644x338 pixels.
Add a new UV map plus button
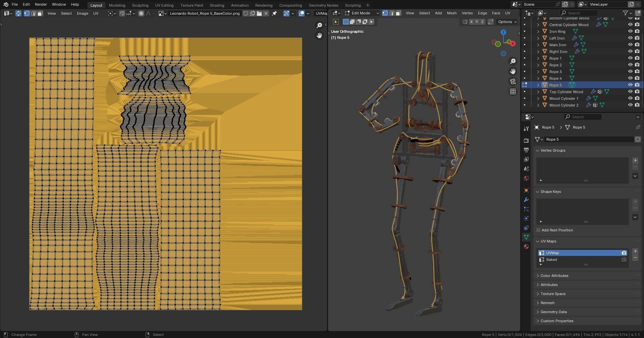[x=635, y=251]
